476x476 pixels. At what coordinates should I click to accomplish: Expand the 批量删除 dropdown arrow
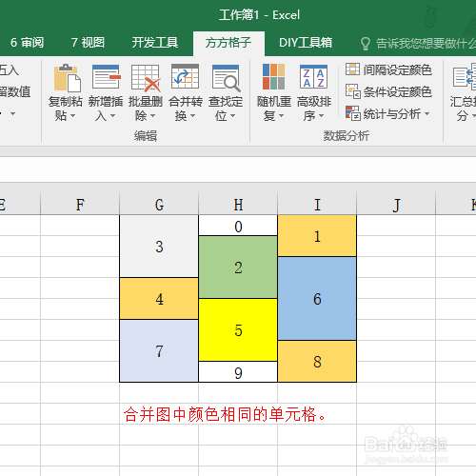(152, 116)
